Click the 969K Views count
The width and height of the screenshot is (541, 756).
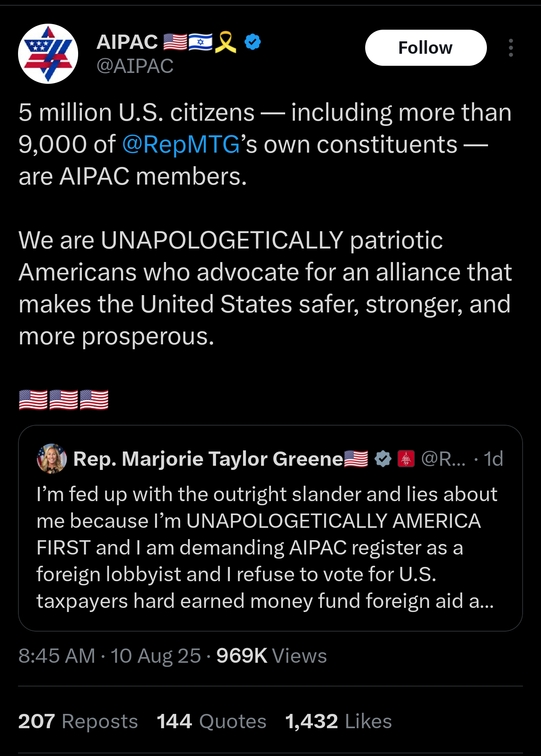pyautogui.click(x=271, y=656)
